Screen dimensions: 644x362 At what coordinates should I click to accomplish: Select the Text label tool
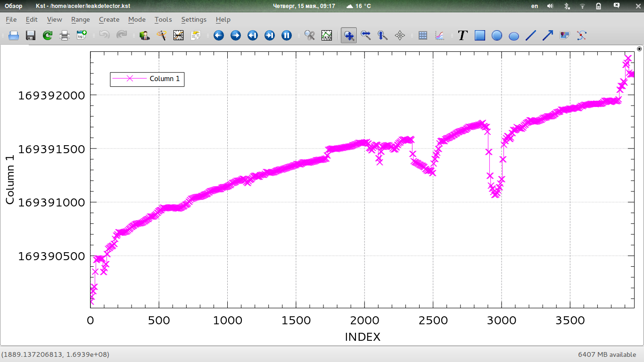[462, 35]
